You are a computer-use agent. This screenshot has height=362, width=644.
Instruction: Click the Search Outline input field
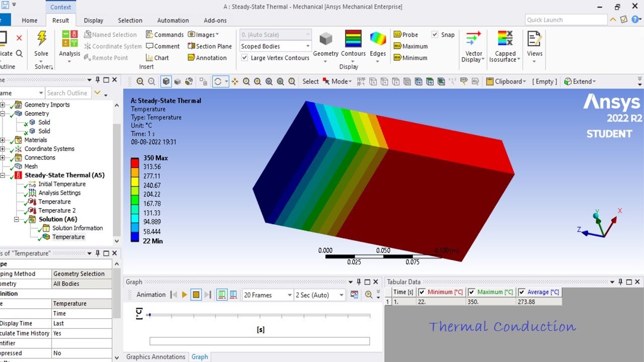68,93
